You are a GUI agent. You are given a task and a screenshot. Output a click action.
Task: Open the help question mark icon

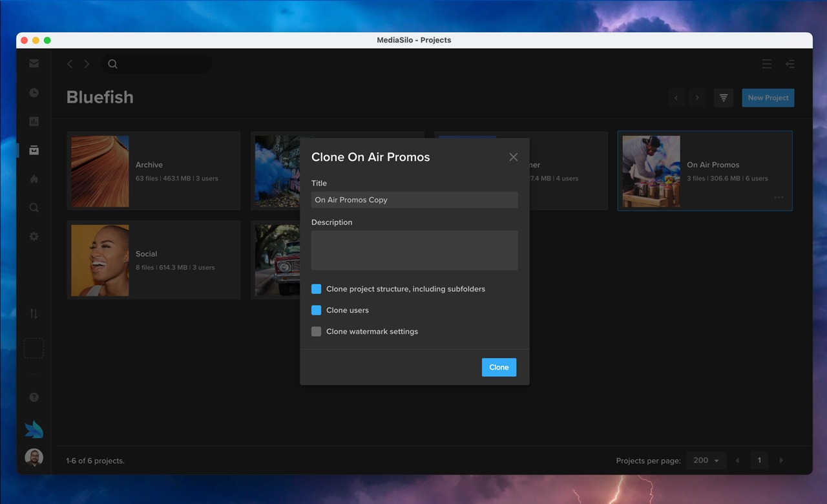[34, 397]
